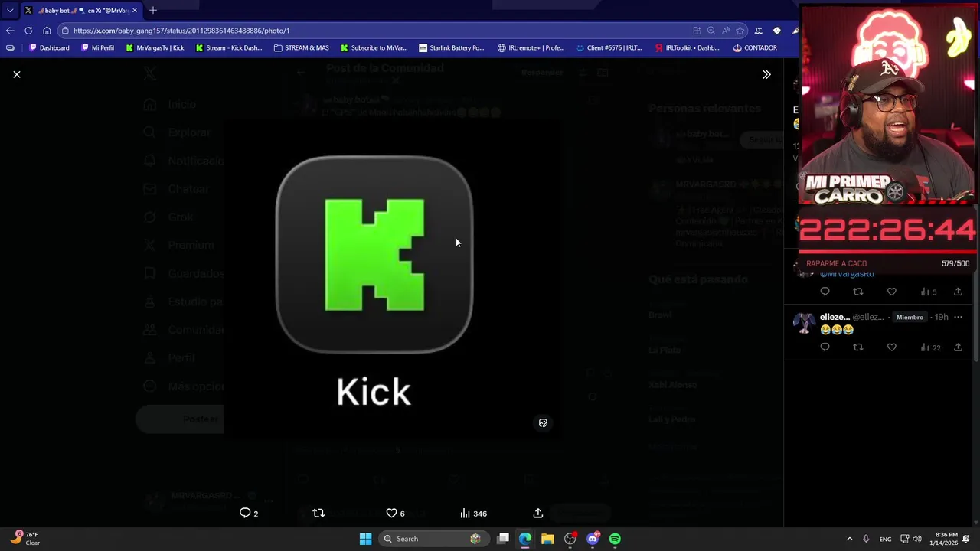The height and width of the screenshot is (551, 980).
Task: Open a new browser tab
Action: 153,11
